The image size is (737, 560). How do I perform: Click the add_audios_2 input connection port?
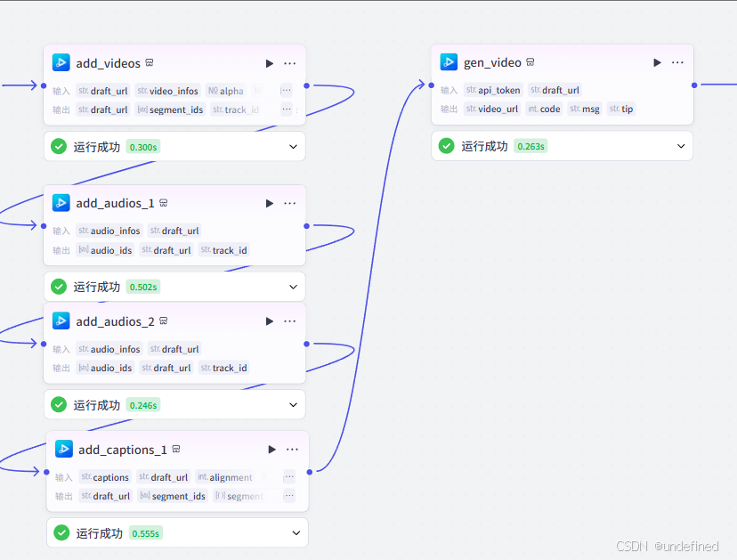(x=44, y=344)
